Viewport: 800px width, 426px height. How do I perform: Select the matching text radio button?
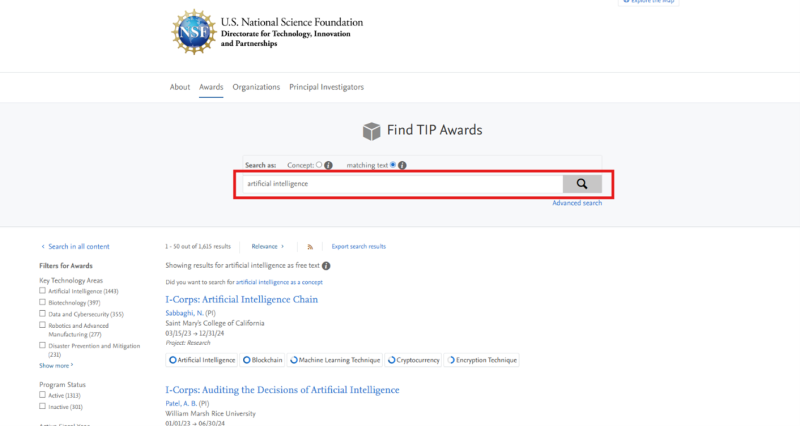(393, 165)
